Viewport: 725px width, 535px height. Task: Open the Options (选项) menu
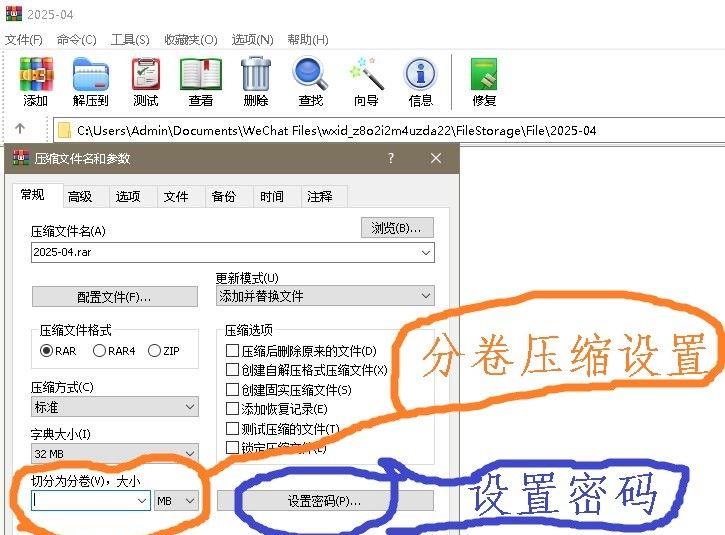(x=252, y=40)
